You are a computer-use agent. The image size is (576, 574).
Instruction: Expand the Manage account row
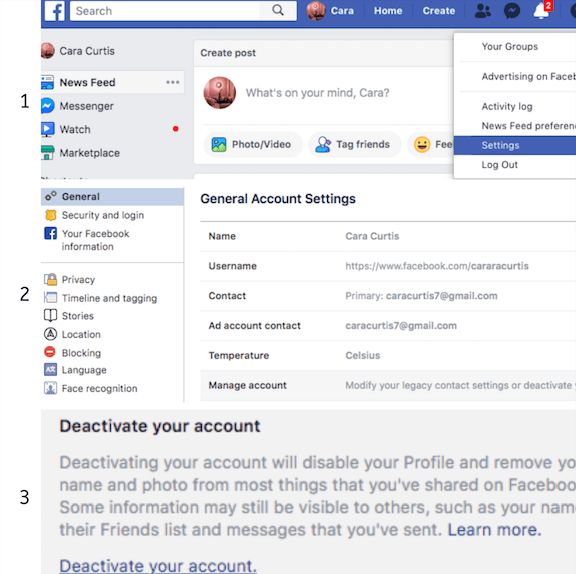388,385
